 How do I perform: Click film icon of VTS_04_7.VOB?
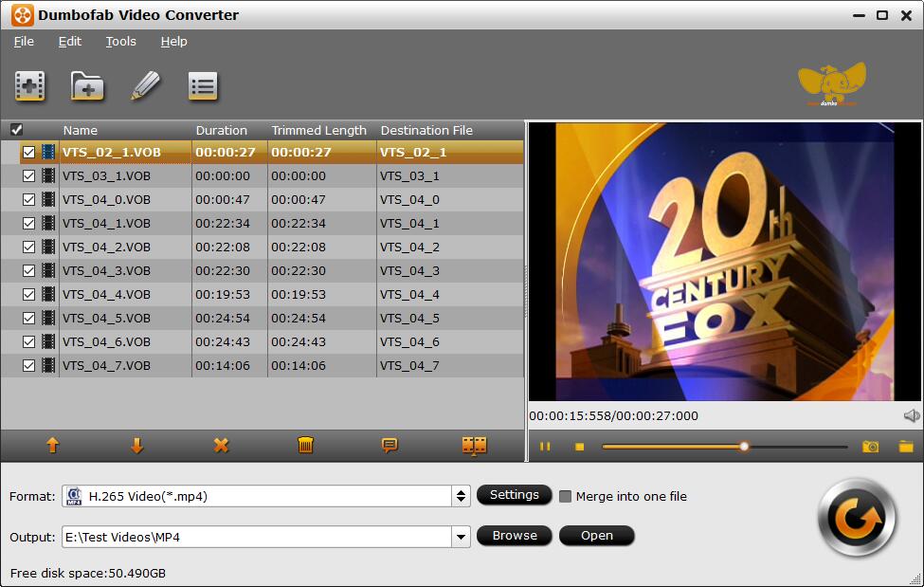pos(48,365)
